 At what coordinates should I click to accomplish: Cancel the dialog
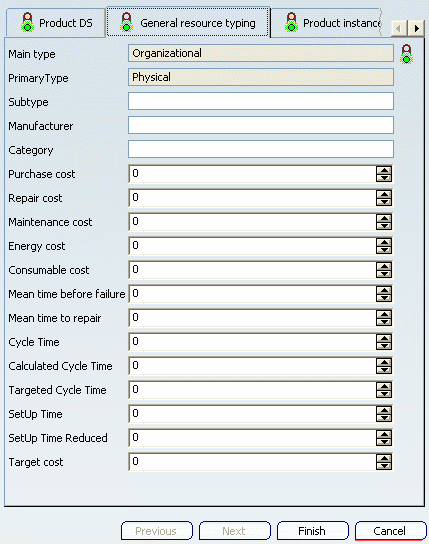coord(391,531)
